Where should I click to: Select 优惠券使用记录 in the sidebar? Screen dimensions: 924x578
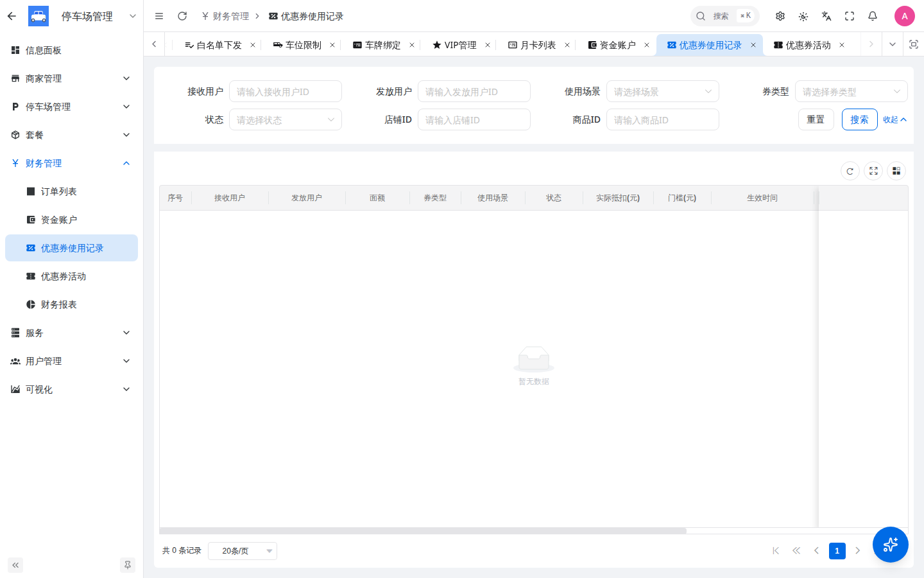coord(72,248)
